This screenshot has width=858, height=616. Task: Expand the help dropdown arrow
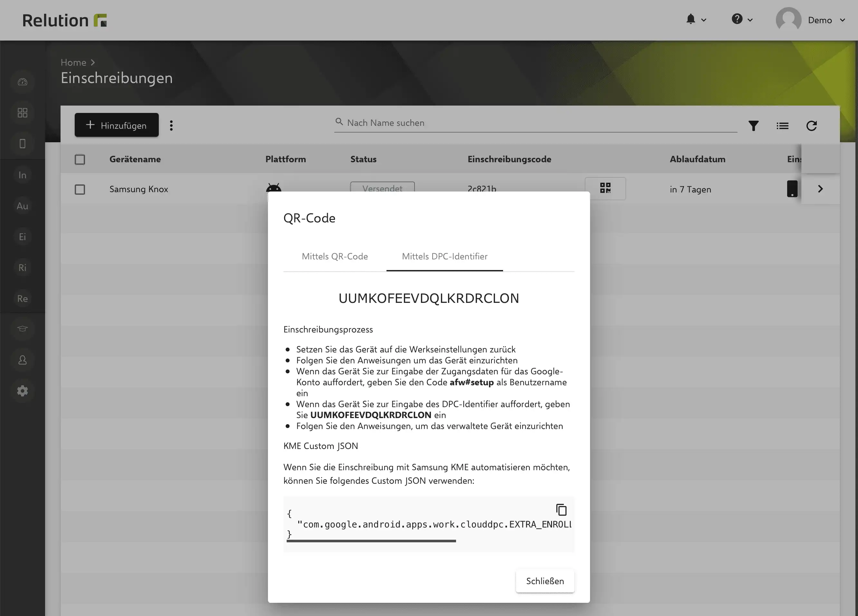click(750, 20)
